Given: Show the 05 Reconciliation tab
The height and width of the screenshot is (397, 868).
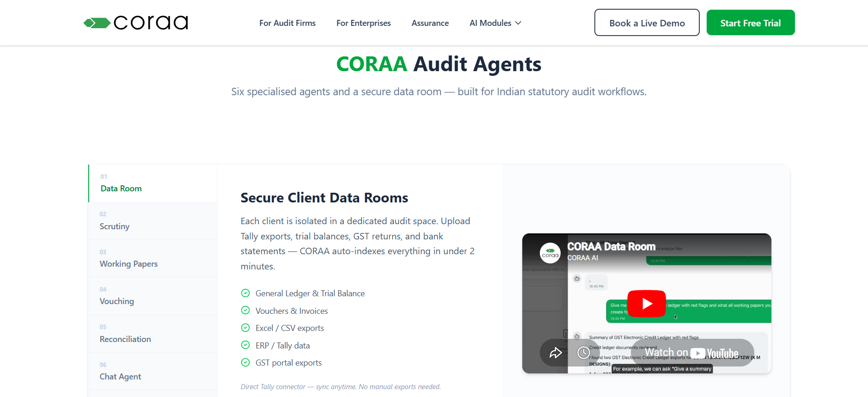Looking at the screenshot, I should 153,334.
